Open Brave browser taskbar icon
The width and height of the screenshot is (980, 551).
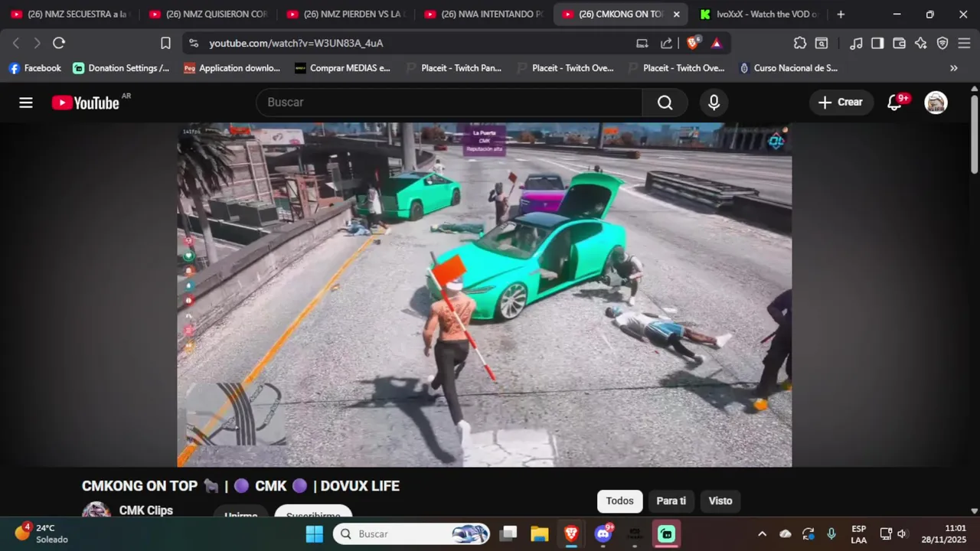(x=571, y=533)
